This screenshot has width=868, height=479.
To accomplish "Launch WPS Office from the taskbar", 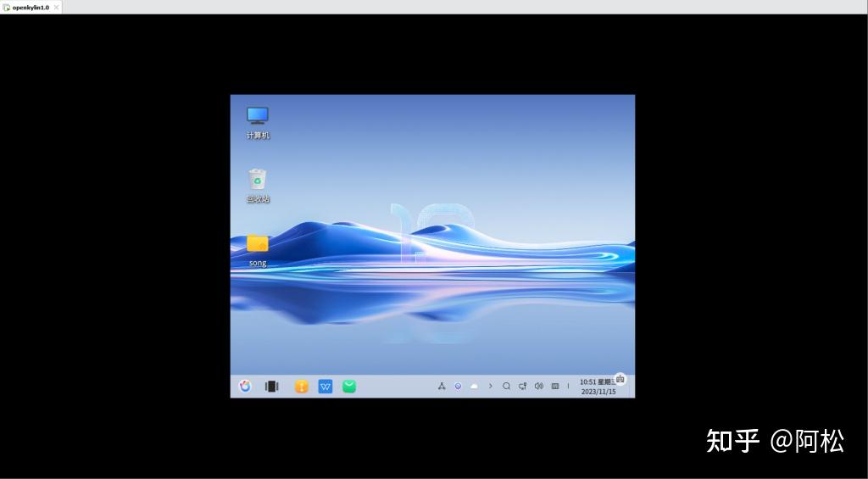I will 325,387.
